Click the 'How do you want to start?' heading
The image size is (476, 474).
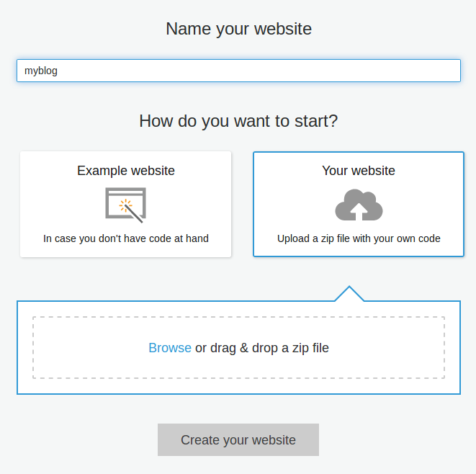[238, 121]
